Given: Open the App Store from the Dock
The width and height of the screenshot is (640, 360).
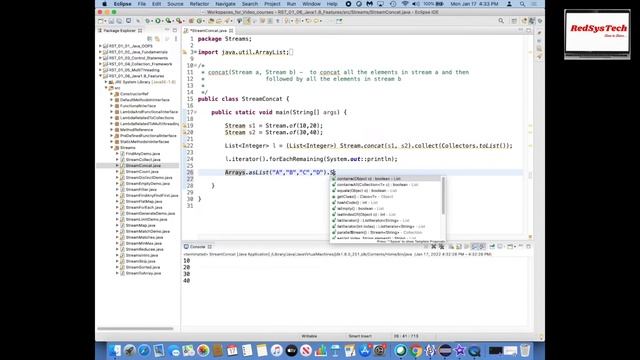Looking at the screenshot, I should (364, 351).
